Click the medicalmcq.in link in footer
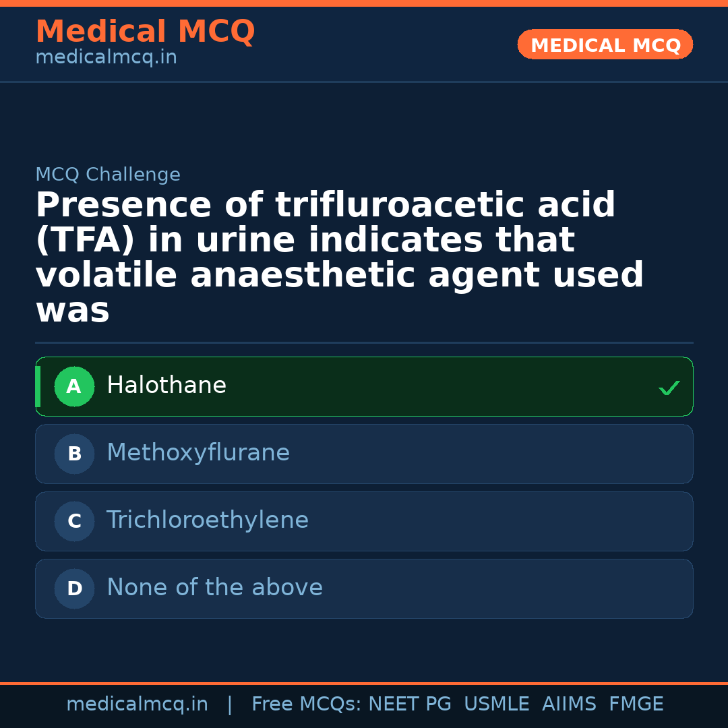 137,704
